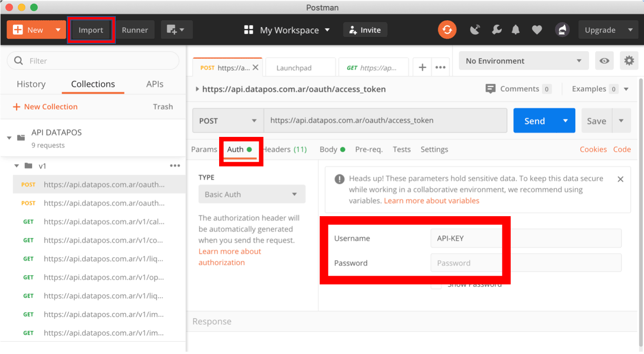Open the Body request tab
The height and width of the screenshot is (354, 644).
(x=328, y=149)
